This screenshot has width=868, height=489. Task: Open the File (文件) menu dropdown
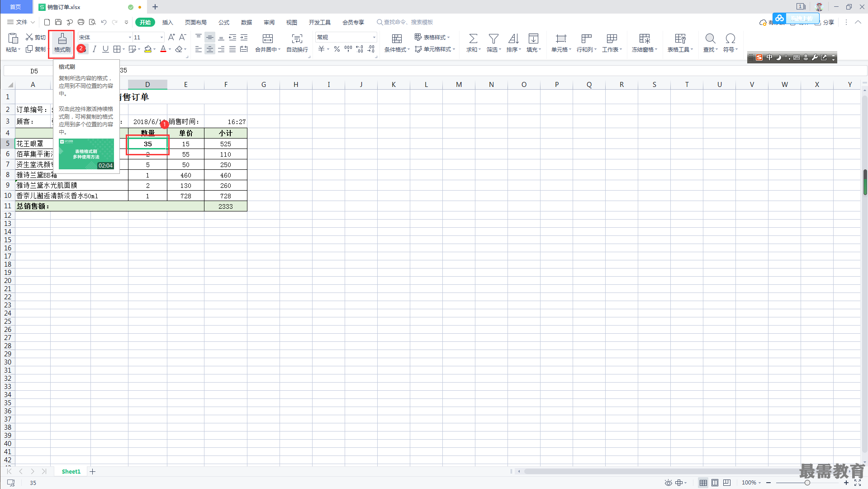[x=21, y=22]
